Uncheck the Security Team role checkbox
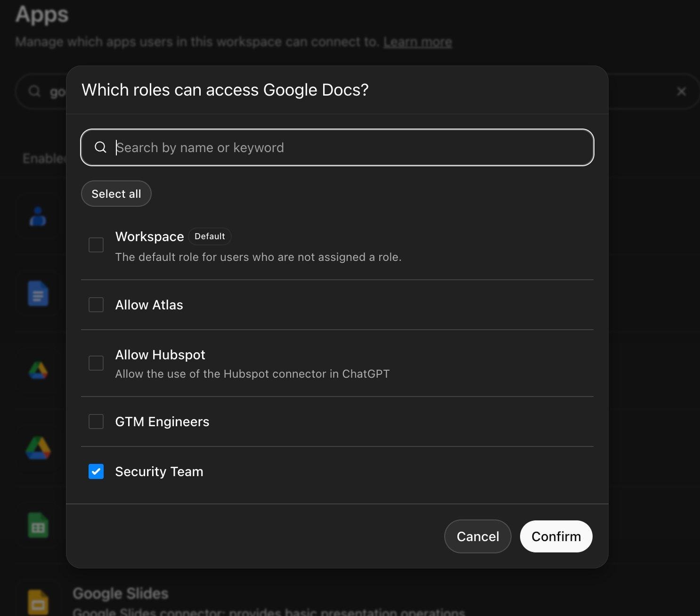Screen dimensions: 700x616 point(96,471)
